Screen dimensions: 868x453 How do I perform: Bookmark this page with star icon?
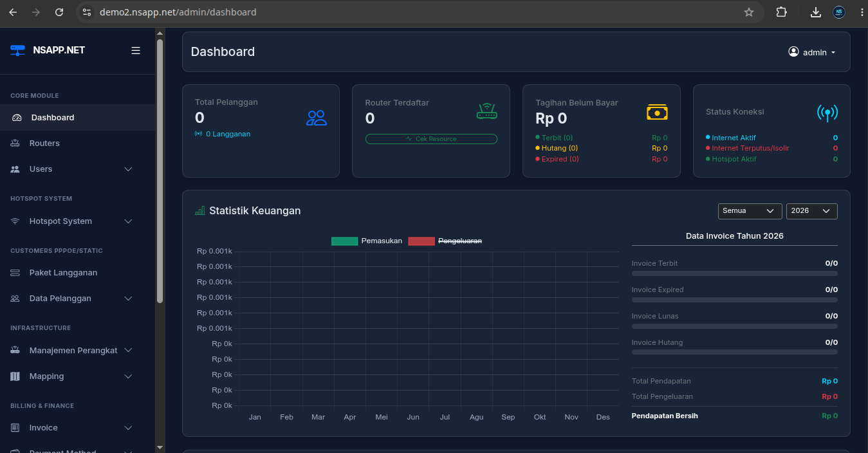coord(749,12)
